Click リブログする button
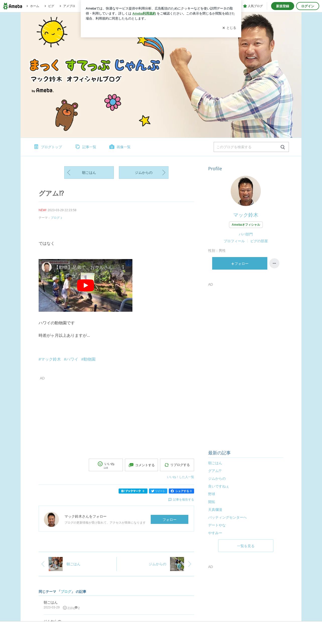This screenshot has width=322, height=644. [x=177, y=465]
